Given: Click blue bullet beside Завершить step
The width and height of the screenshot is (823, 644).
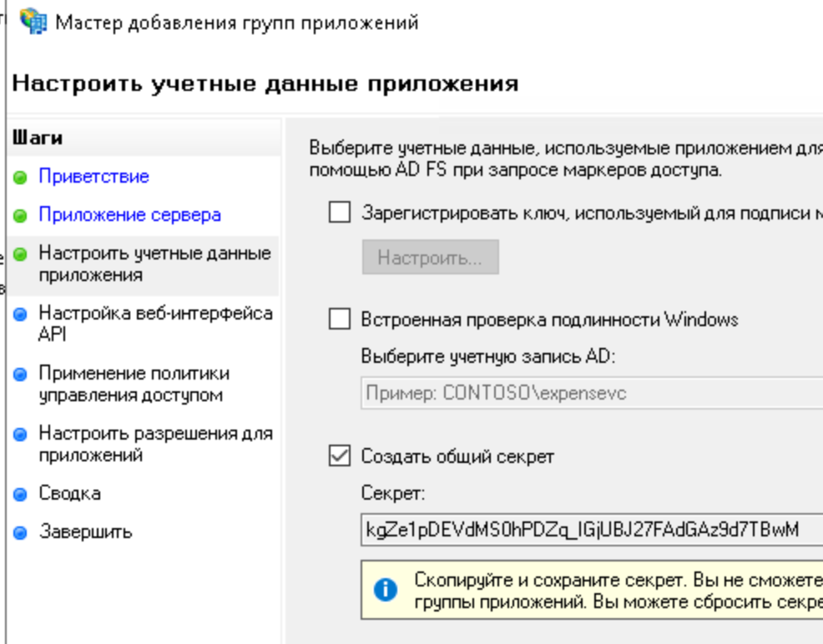Looking at the screenshot, I should pos(21,533).
